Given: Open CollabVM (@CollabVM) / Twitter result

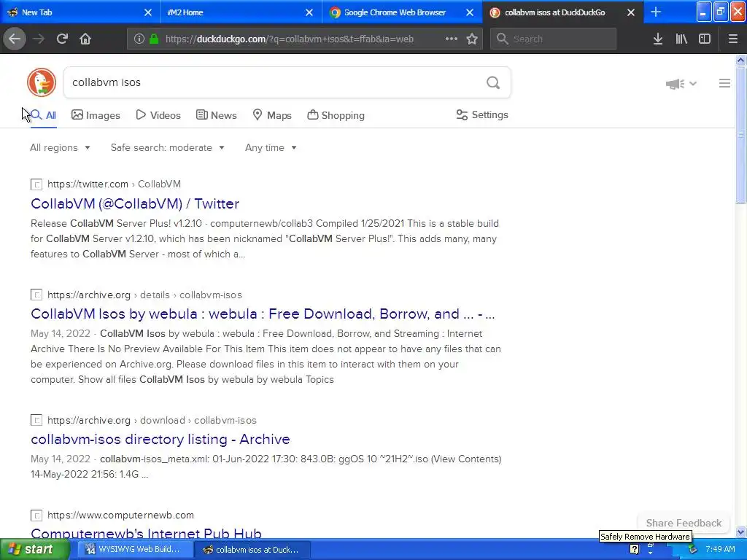Looking at the screenshot, I should pyautogui.click(x=135, y=203).
